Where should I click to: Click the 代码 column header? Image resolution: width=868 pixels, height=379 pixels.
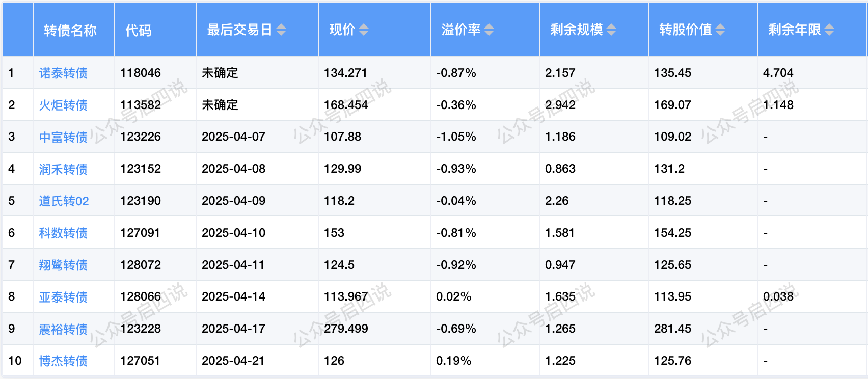(x=139, y=31)
